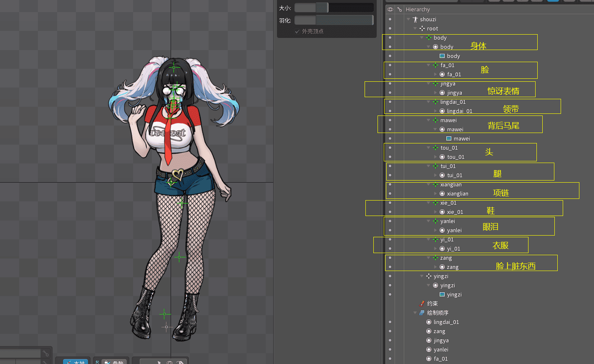Toggle visibility dot for shouzi skeleton
594x364 pixels.
(x=390, y=20)
